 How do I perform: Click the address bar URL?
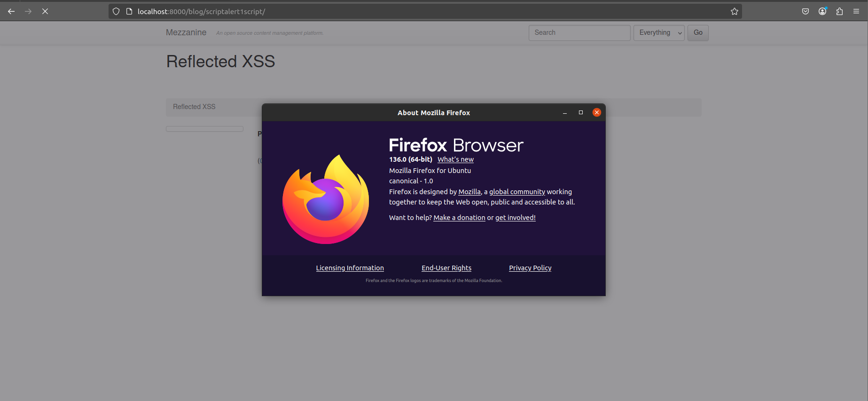click(201, 11)
